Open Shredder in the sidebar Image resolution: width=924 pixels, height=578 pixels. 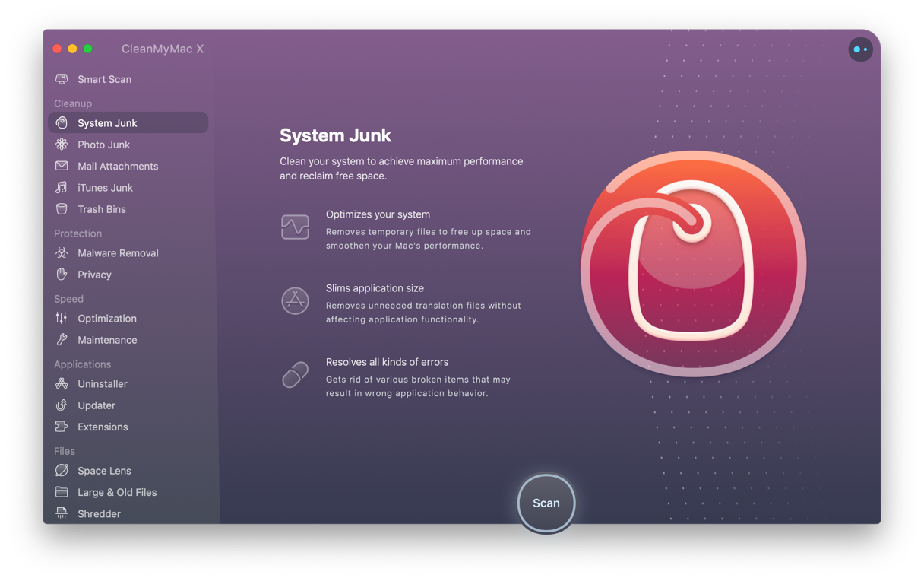(x=128, y=513)
